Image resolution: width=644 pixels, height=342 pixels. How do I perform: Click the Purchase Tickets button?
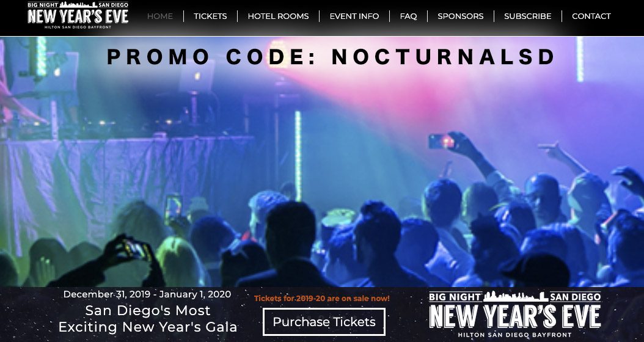pyautogui.click(x=324, y=322)
